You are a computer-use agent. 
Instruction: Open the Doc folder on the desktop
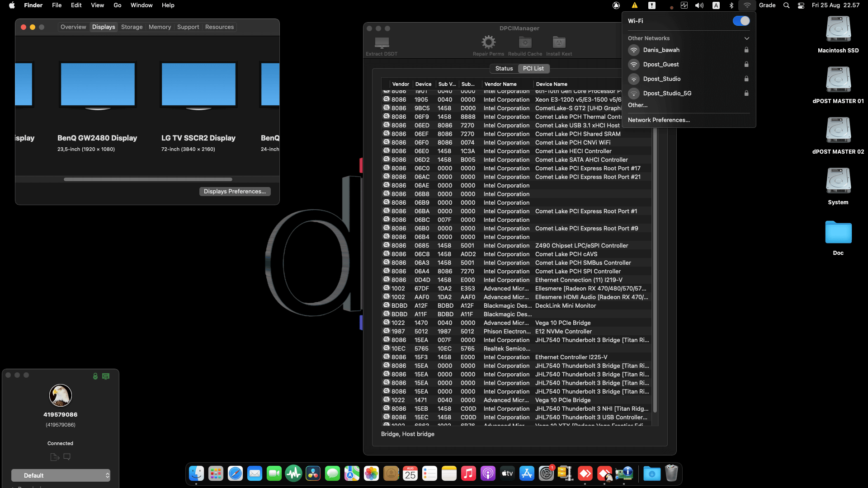[838, 233]
